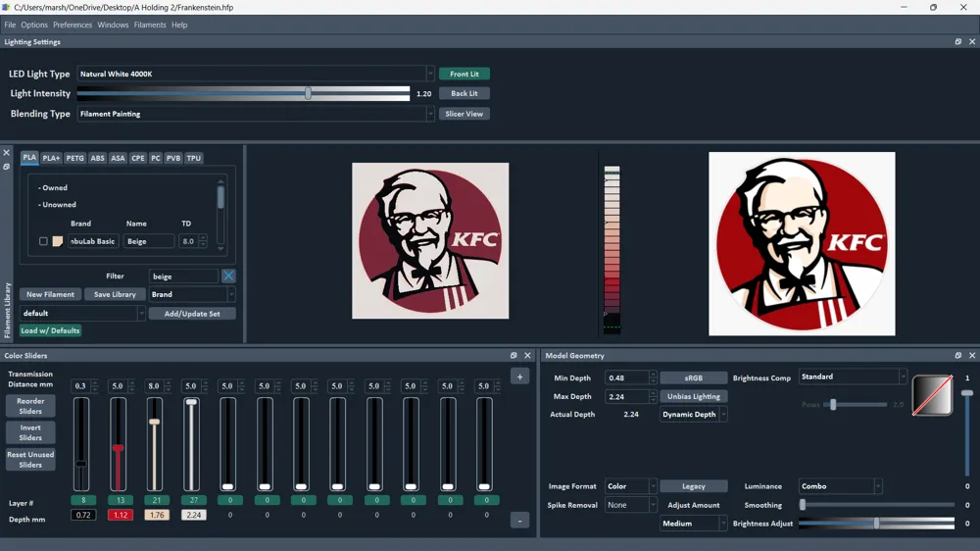Toggle Slicer View

coord(465,114)
